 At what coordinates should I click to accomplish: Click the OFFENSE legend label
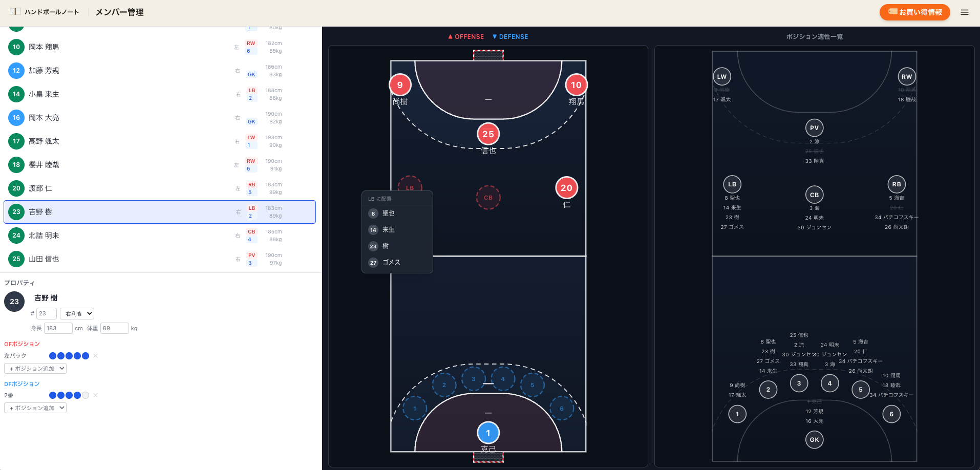pyautogui.click(x=466, y=37)
